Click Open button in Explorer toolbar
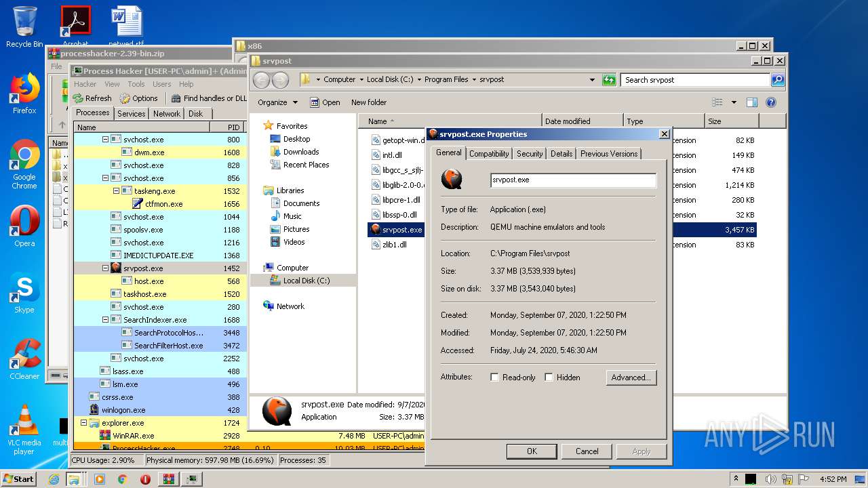 click(x=325, y=102)
